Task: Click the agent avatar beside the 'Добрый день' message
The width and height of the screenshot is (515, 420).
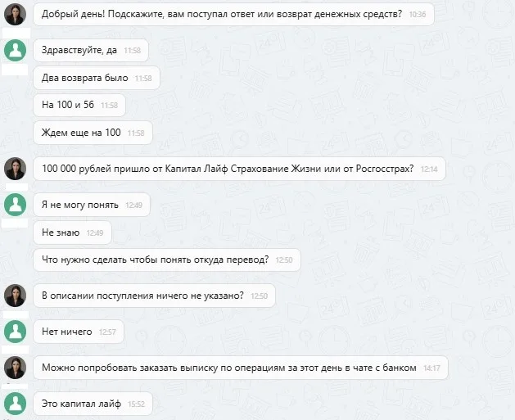Action: [x=15, y=14]
